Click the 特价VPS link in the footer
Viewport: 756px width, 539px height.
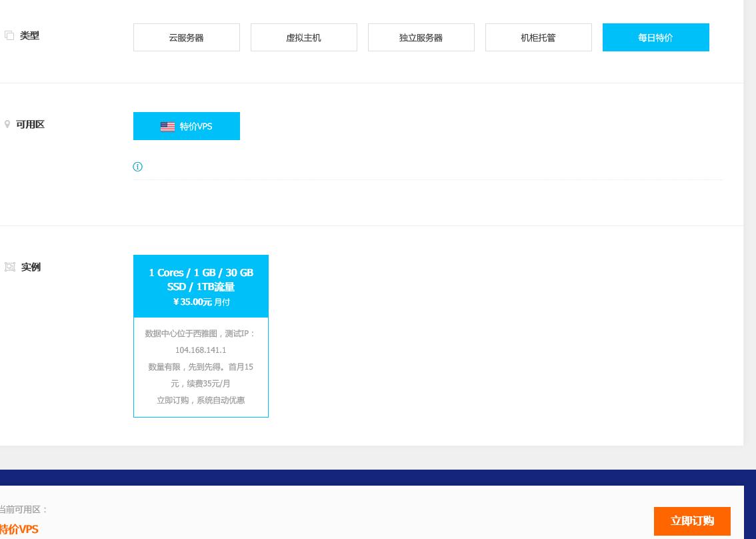19,529
